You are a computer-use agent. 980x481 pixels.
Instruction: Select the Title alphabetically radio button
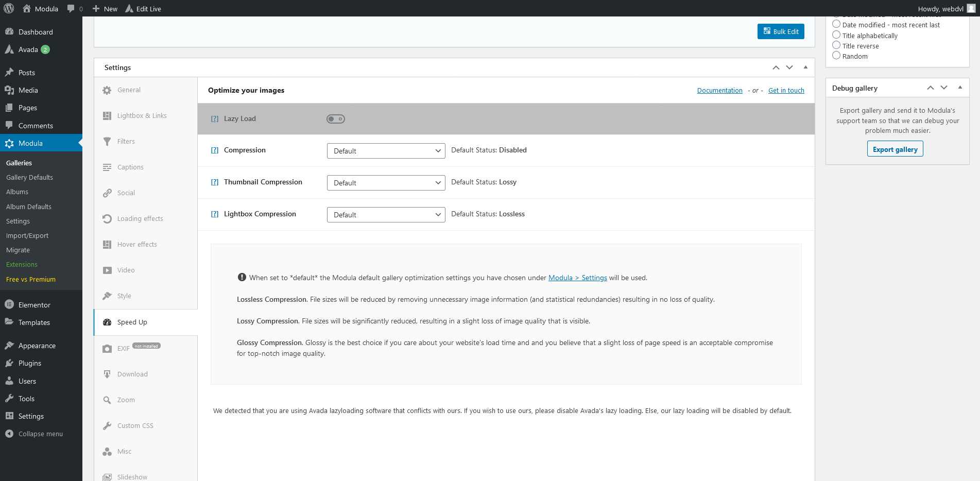coord(836,35)
